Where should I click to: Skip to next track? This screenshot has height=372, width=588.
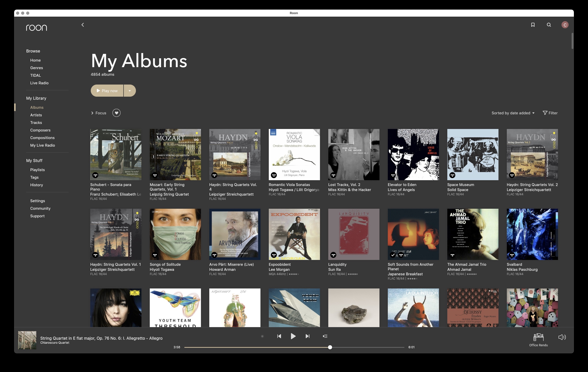point(307,336)
